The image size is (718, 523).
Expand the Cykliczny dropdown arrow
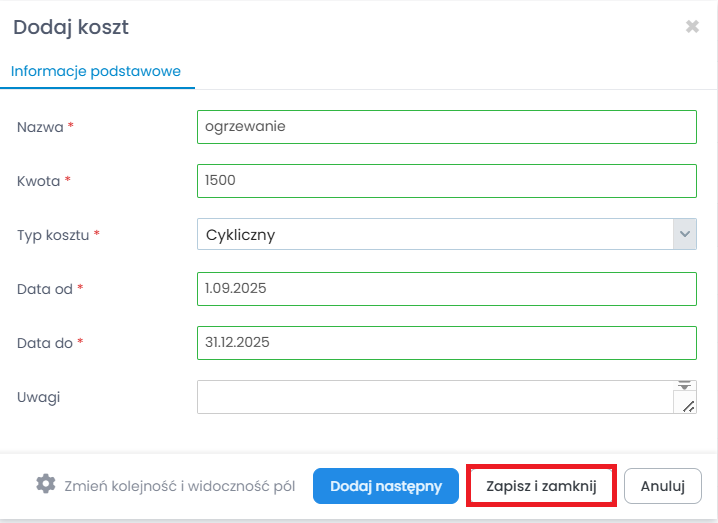[x=685, y=235]
